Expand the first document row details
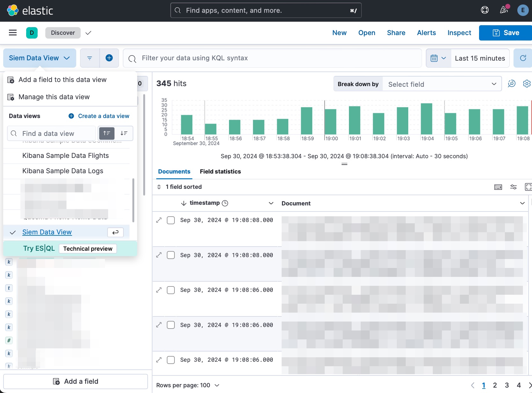This screenshot has height=393, width=532. click(159, 220)
